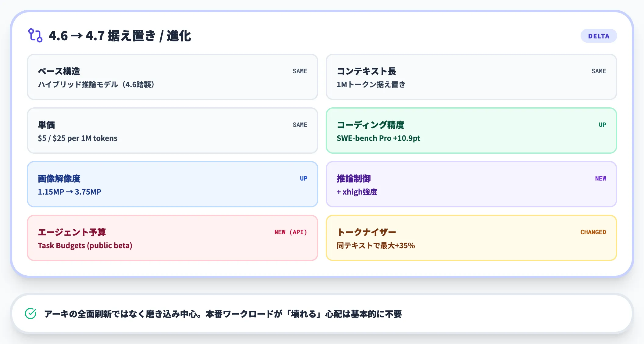
Task: Click the SWE-bench Pro +10.9pt label
Action: (378, 138)
